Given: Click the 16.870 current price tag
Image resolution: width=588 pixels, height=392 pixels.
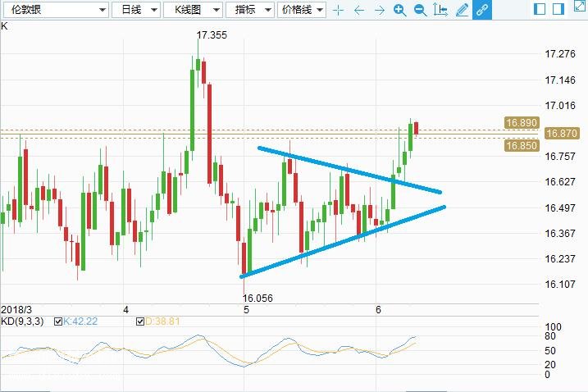Looking at the screenshot, I should (562, 133).
